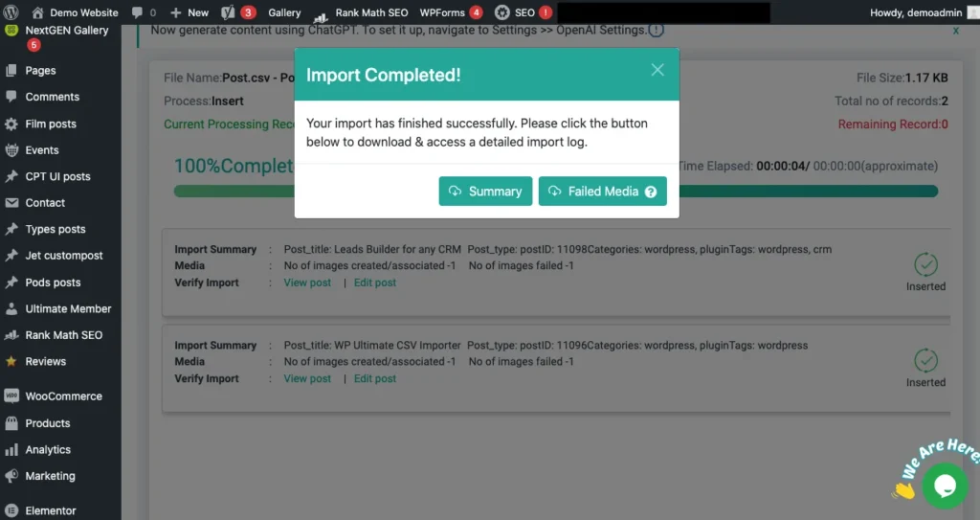980x520 pixels.
Task: Expand the New content menu in admin bar
Action: pyautogui.click(x=189, y=12)
